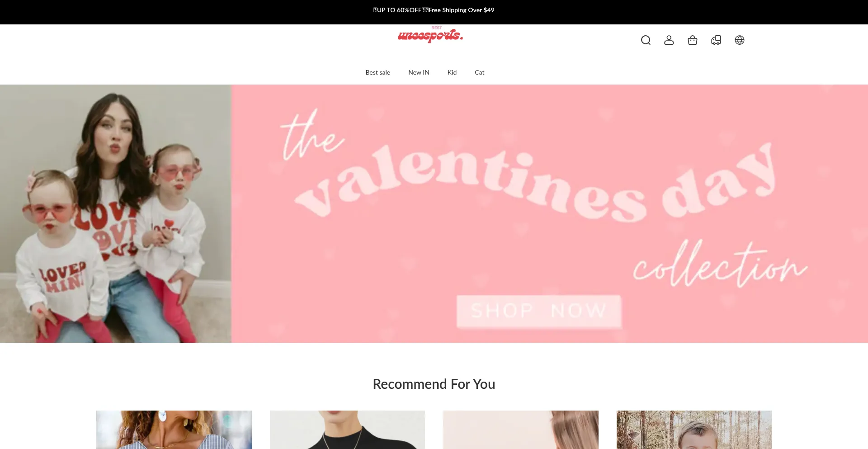Open the baby in woods product thumbnail
Viewport: 868px width, 449px height.
tap(694, 430)
